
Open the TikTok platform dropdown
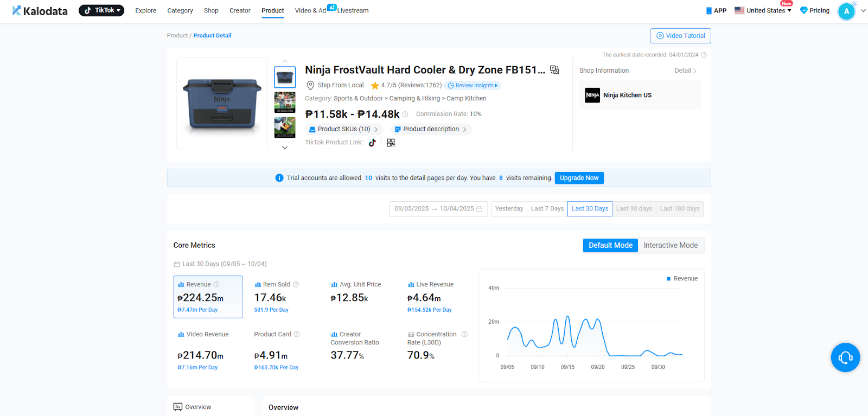tap(101, 10)
